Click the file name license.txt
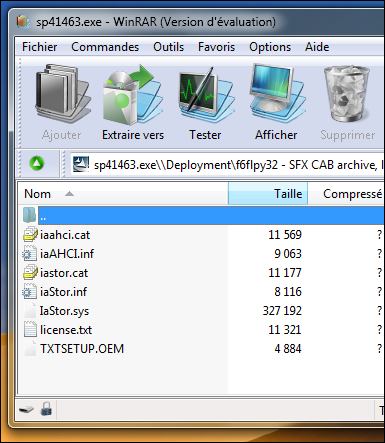385x443 pixels. [66, 330]
